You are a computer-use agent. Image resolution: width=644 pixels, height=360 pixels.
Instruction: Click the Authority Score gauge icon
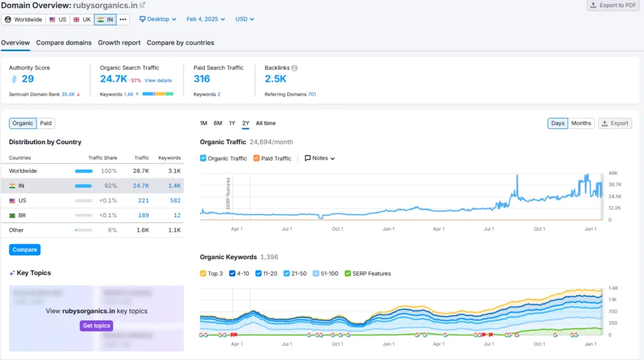click(14, 79)
